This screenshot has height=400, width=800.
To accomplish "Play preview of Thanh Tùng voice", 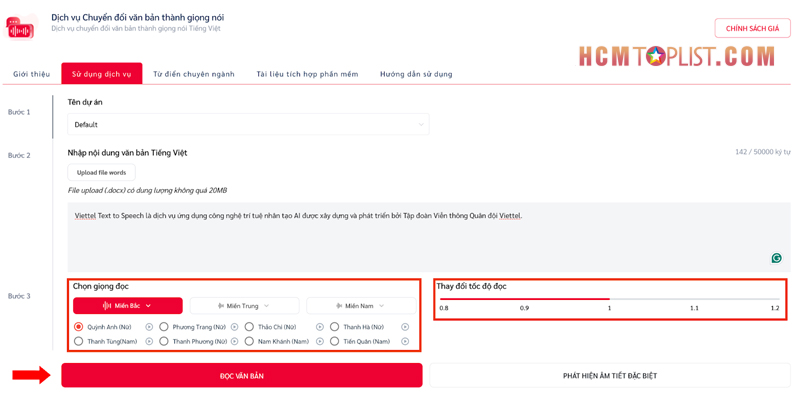I will pyautogui.click(x=149, y=342).
